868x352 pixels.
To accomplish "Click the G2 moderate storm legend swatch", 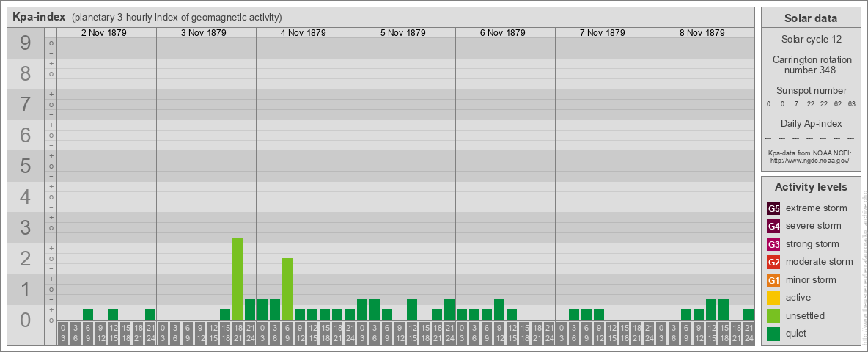I will click(773, 262).
